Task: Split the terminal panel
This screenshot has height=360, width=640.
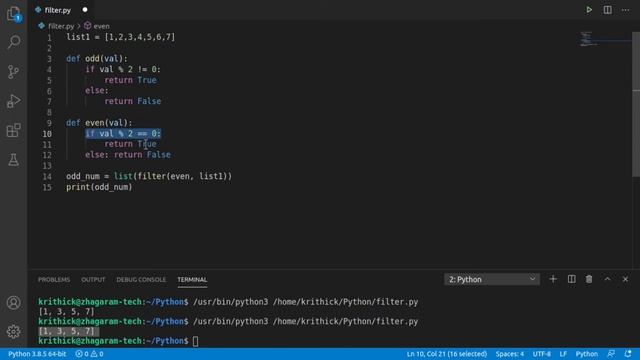Action: 571,279
